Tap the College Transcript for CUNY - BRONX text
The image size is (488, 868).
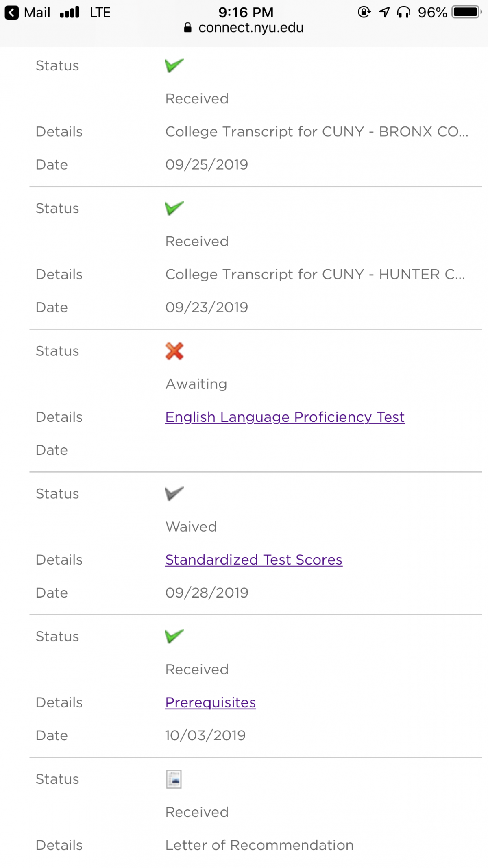pyautogui.click(x=317, y=131)
